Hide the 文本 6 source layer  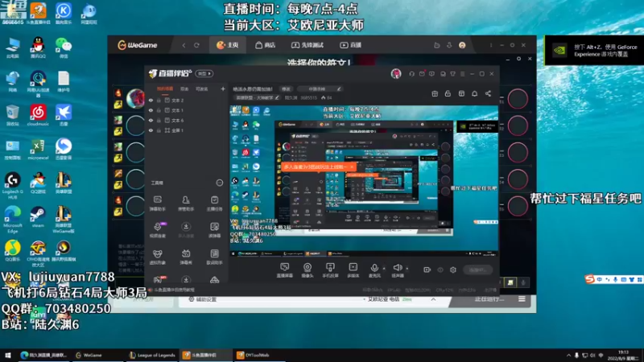pos(151,120)
